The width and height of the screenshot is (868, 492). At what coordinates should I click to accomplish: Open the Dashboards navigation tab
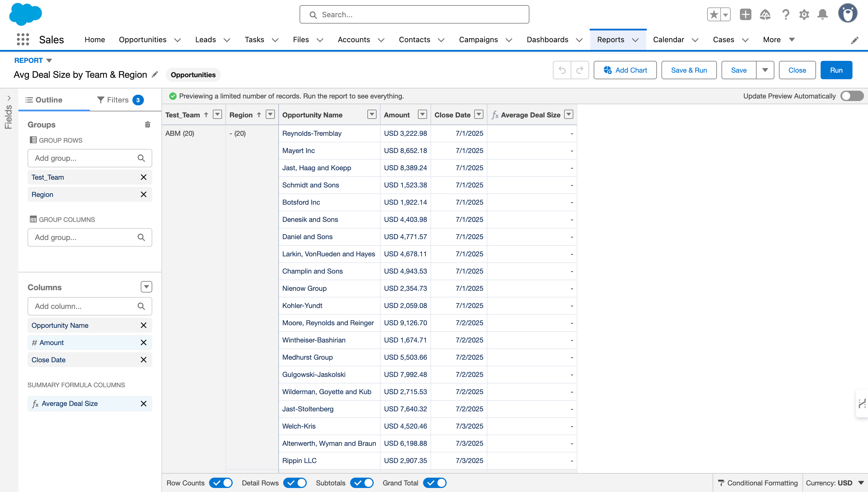(547, 40)
